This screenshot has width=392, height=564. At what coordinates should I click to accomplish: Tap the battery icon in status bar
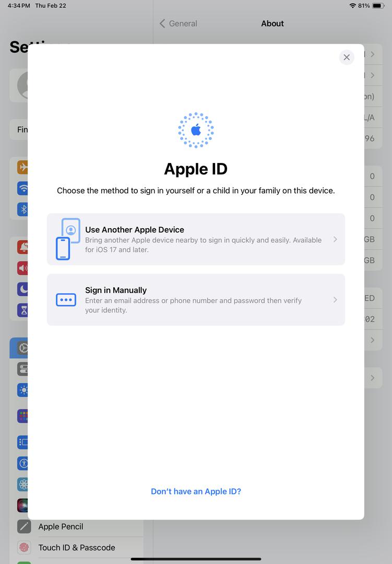[378, 6]
